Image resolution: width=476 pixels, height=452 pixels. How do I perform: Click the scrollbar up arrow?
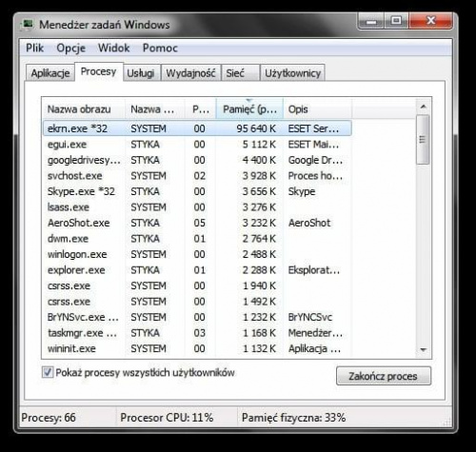(x=423, y=107)
